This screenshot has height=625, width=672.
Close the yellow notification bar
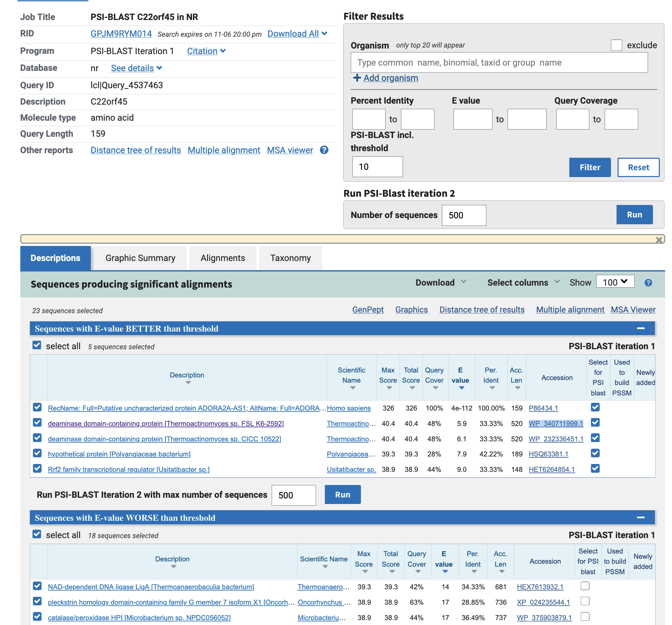tap(659, 240)
